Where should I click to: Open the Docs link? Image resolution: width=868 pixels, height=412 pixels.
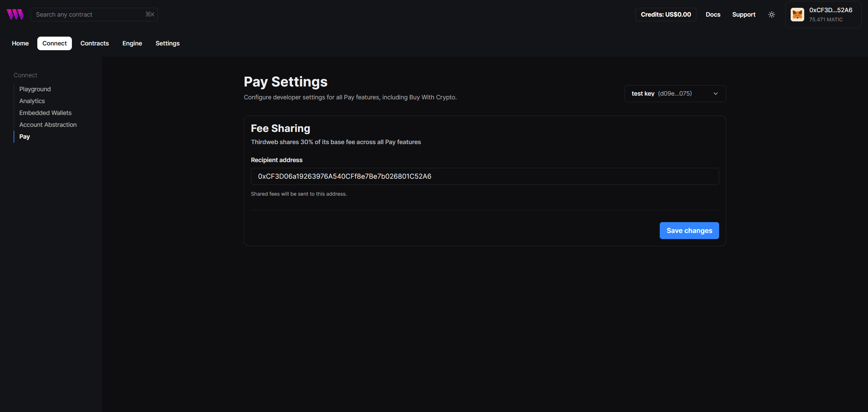click(713, 15)
